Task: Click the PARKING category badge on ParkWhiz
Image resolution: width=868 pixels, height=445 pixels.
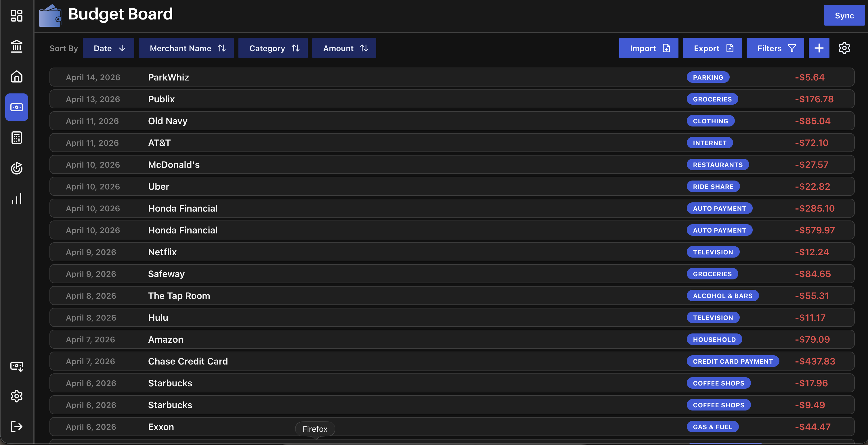Action: pos(708,77)
